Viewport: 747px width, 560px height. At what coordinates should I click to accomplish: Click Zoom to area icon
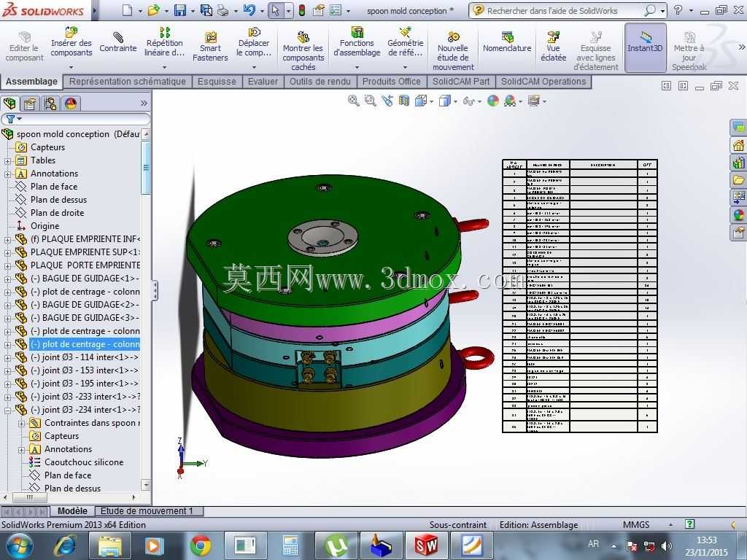[370, 101]
